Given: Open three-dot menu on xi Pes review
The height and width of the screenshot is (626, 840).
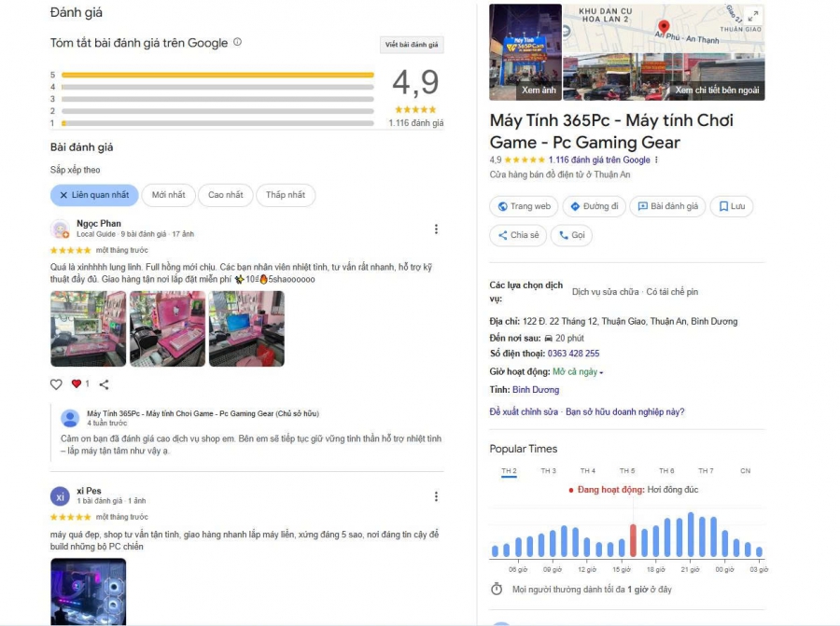Looking at the screenshot, I should [x=436, y=496].
